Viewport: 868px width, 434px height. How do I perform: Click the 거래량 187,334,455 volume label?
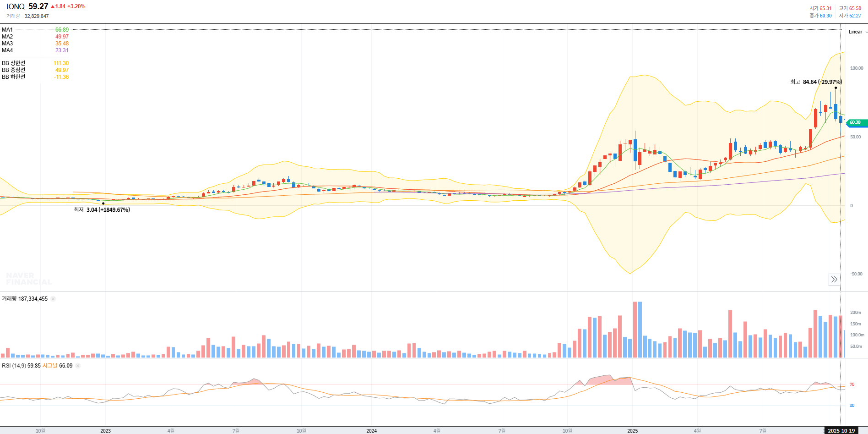coord(25,299)
